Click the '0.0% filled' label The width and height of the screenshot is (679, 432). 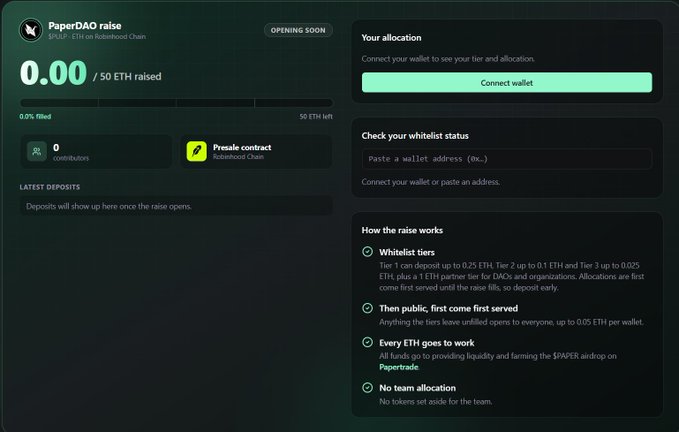click(35, 116)
